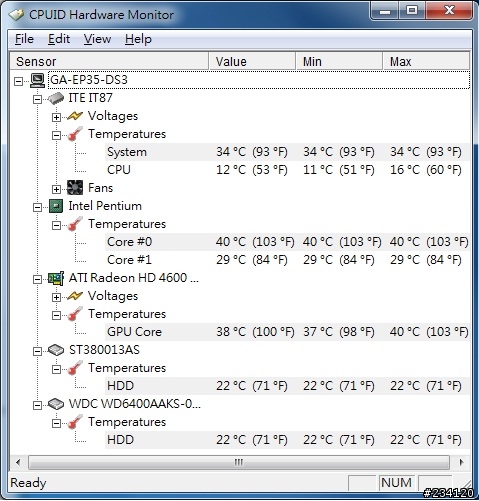Click the Max column header

click(x=426, y=61)
